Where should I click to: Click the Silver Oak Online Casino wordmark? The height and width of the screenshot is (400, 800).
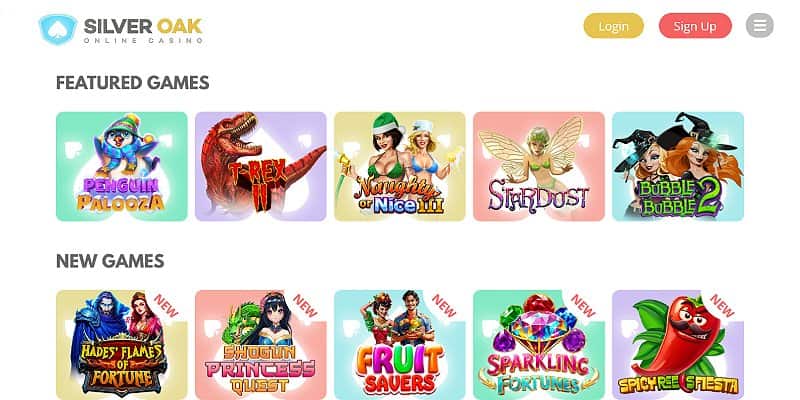click(143, 30)
